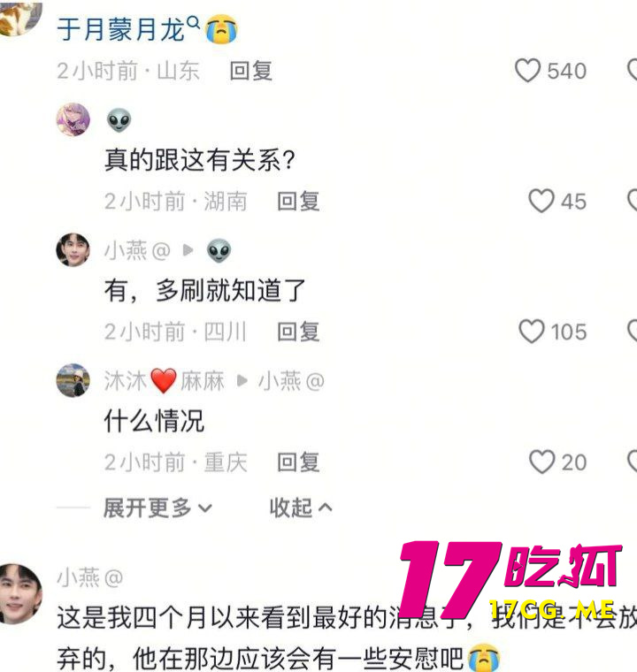Open the bottom comment's 小燕@ username

90,577
